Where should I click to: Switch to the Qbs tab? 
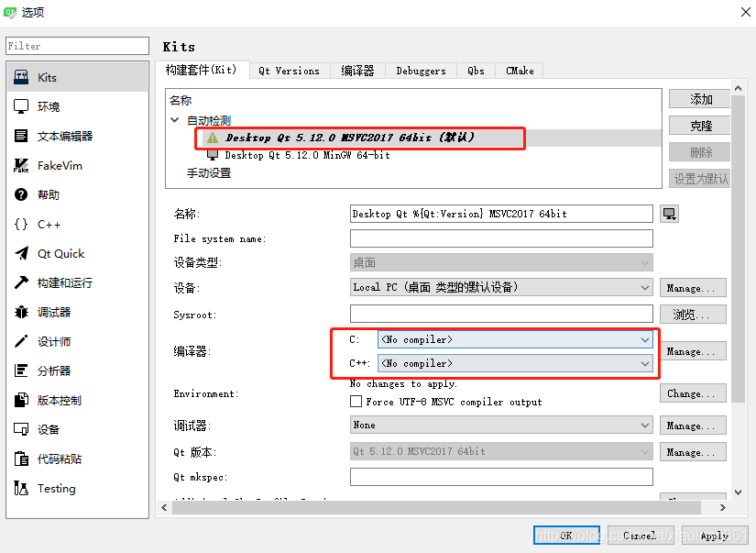click(476, 71)
